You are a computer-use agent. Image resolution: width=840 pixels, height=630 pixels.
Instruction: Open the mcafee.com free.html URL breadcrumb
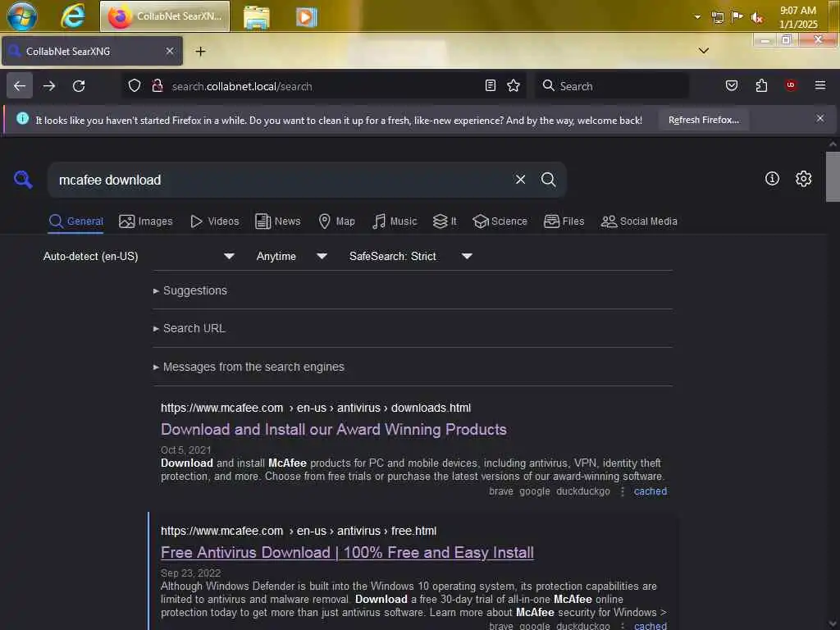pyautogui.click(x=299, y=531)
